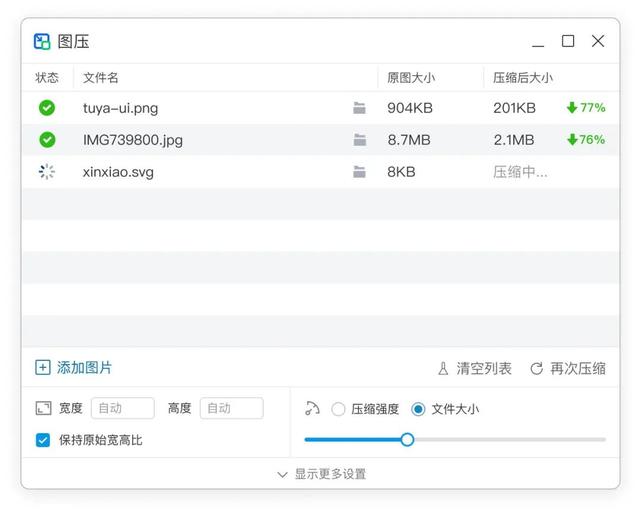The image size is (640, 512).
Task: Click the 状态 column header
Action: (x=47, y=78)
